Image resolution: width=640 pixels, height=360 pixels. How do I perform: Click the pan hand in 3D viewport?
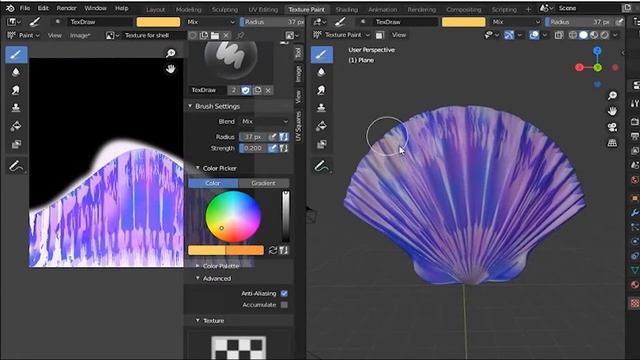[x=612, y=111]
